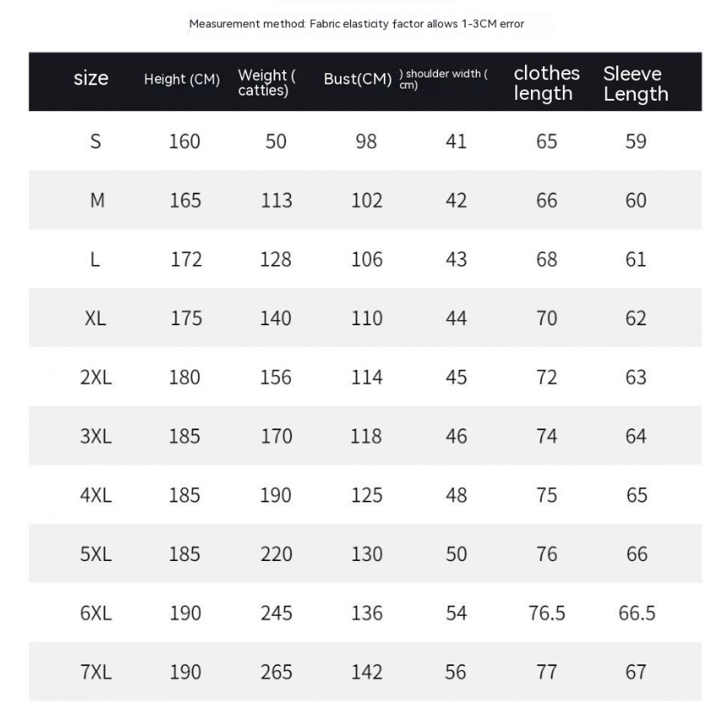Select the M size row label
Viewport: 728px width, 715px height.
pyautogui.click(x=97, y=200)
